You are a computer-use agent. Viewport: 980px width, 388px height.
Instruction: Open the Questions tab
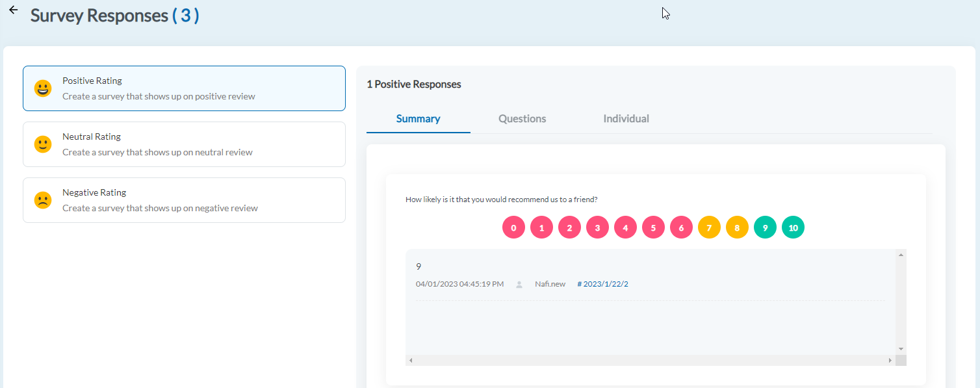[x=522, y=119]
